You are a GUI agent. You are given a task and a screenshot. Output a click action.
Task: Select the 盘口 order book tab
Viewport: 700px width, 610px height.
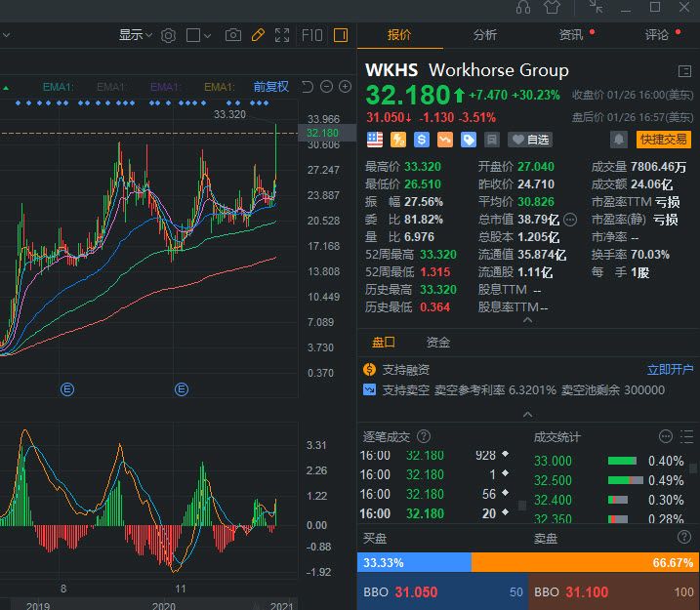click(383, 343)
